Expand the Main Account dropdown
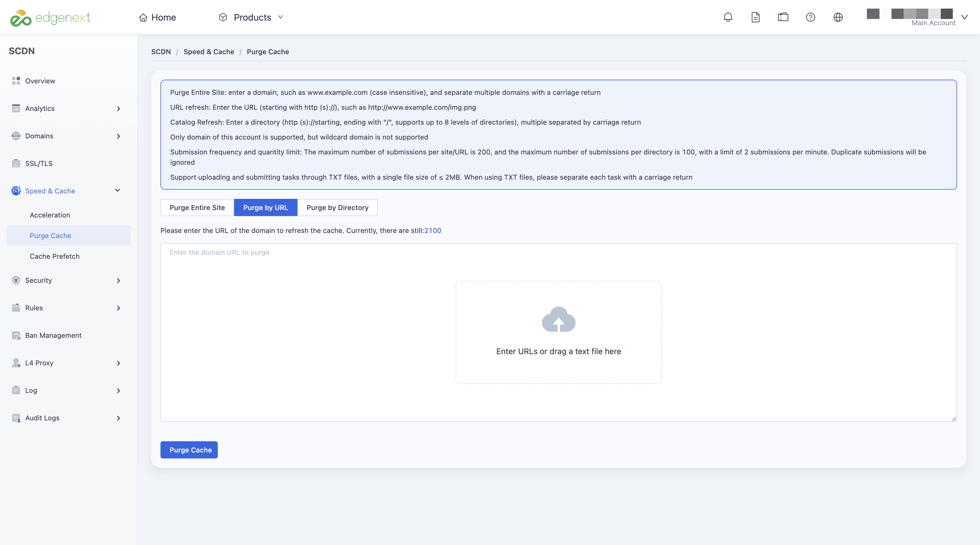Image resolution: width=980 pixels, height=545 pixels. (x=964, y=17)
